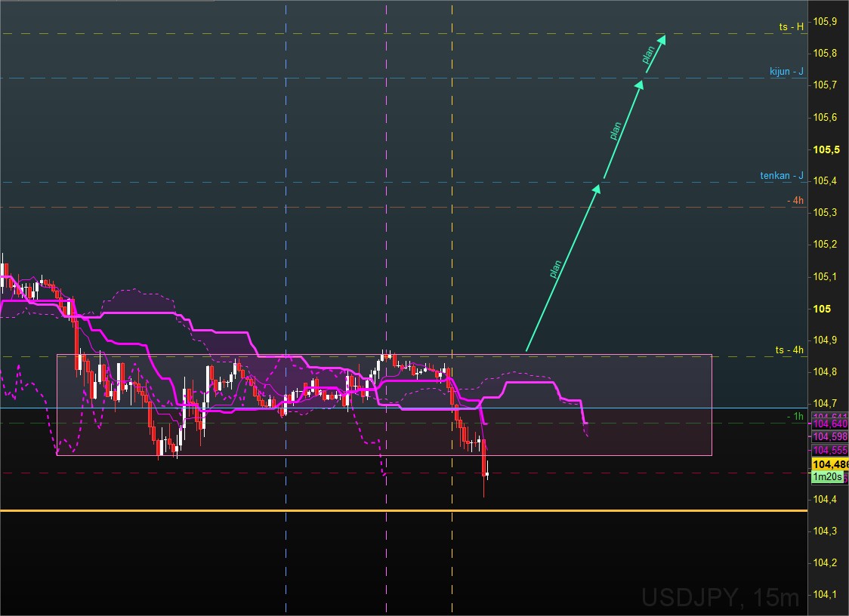Click the 105,3 price axis label

pos(825,213)
